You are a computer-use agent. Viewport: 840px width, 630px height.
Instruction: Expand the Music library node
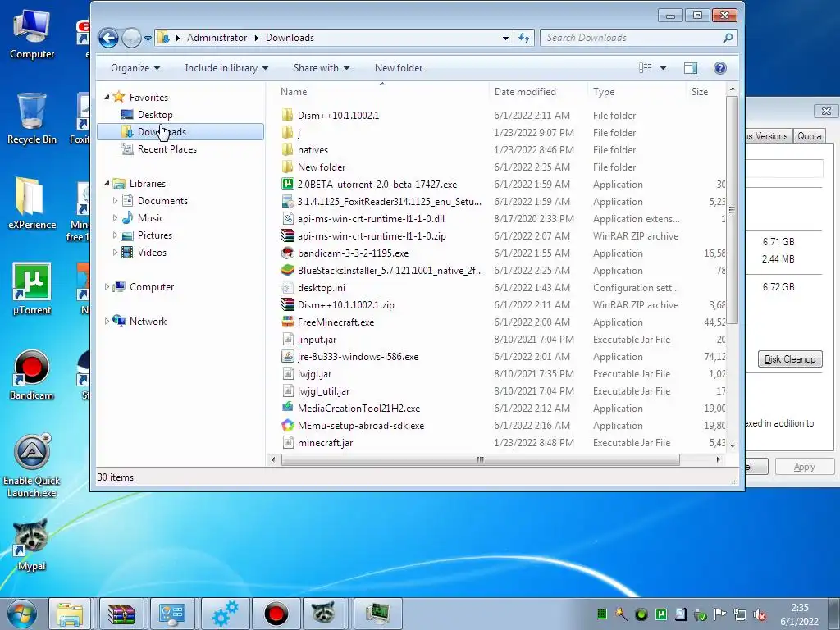pyautogui.click(x=115, y=217)
